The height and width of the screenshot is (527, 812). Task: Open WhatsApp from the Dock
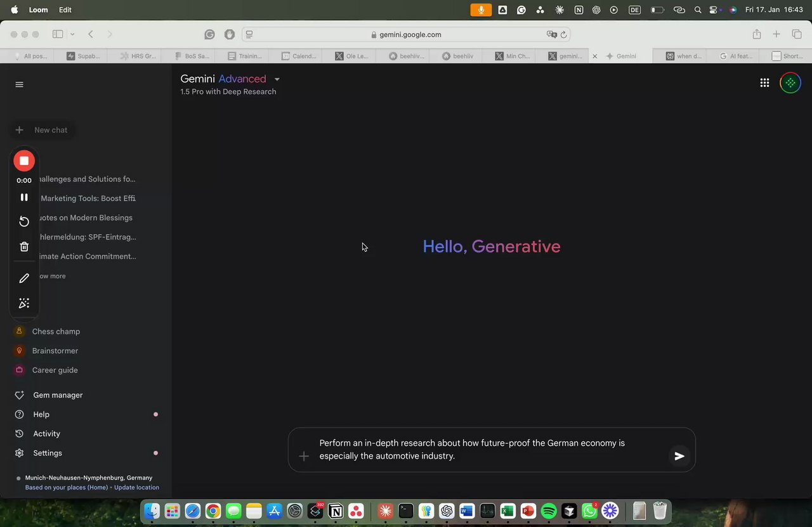[x=589, y=511]
